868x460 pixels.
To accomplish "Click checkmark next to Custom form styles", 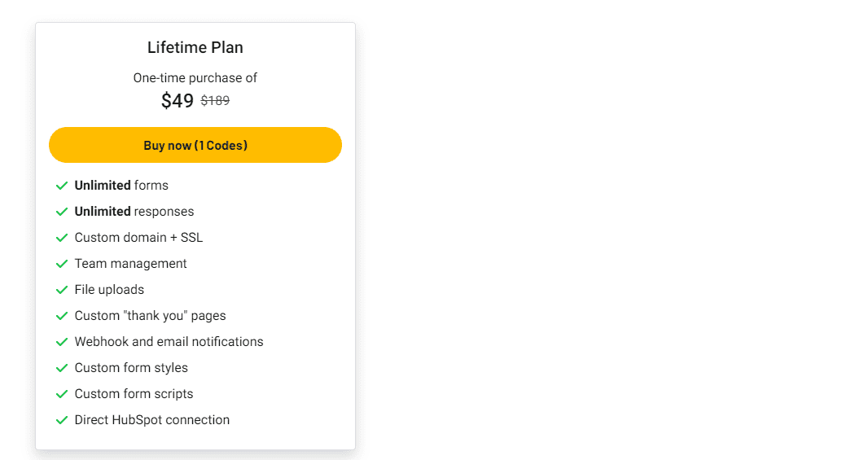I will (61, 368).
